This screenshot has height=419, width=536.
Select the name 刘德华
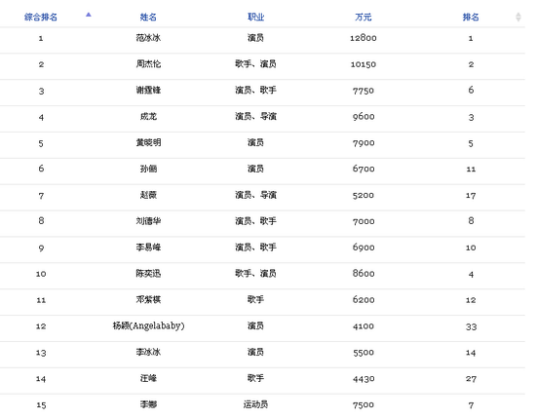click(148, 221)
